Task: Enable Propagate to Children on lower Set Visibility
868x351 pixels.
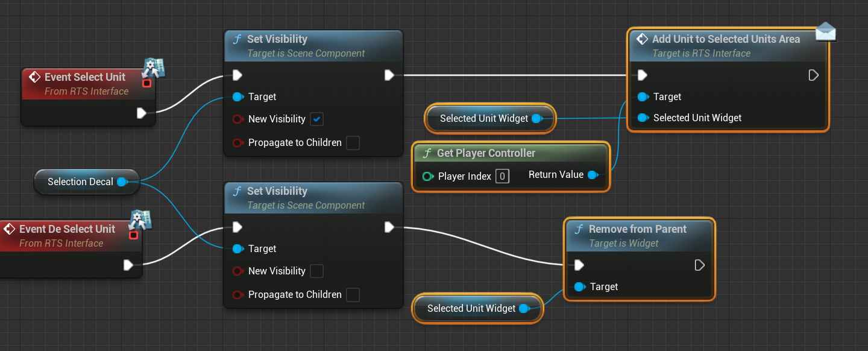Action: coord(353,295)
